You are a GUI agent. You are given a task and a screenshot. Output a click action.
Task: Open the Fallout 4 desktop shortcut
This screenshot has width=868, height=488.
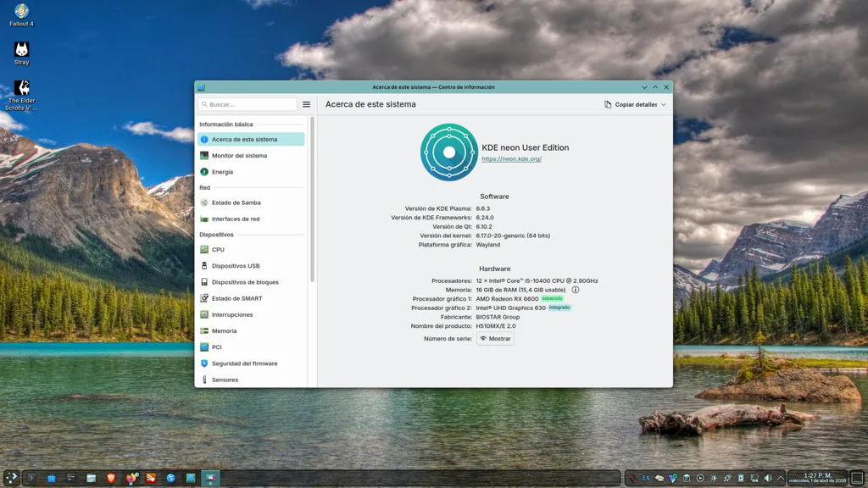pyautogui.click(x=21, y=15)
